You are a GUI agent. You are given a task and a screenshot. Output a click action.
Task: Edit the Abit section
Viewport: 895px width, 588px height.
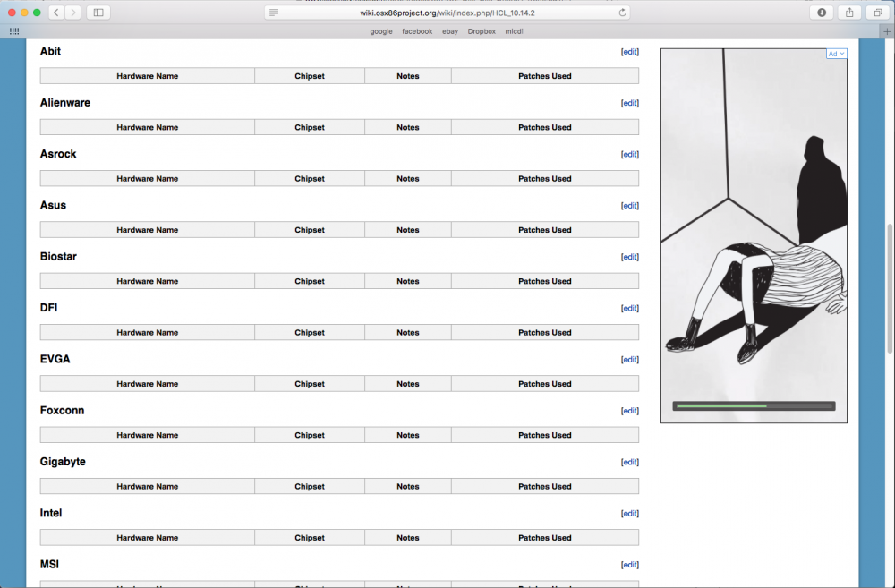tap(629, 52)
